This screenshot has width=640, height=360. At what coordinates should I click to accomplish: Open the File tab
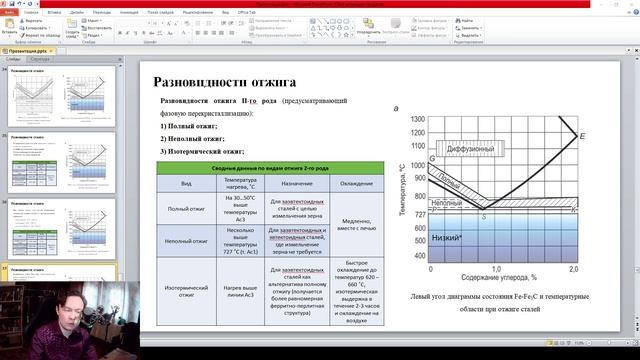coord(9,12)
